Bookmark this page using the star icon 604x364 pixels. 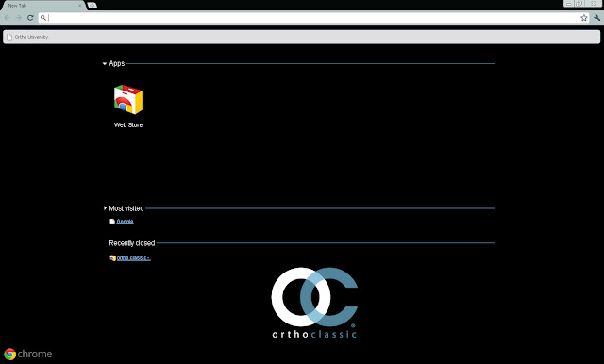click(x=584, y=18)
